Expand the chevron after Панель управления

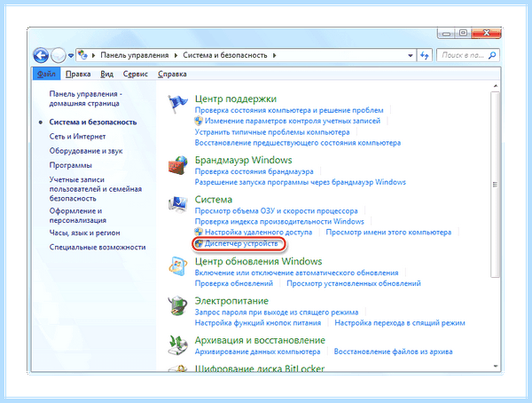click(176, 55)
